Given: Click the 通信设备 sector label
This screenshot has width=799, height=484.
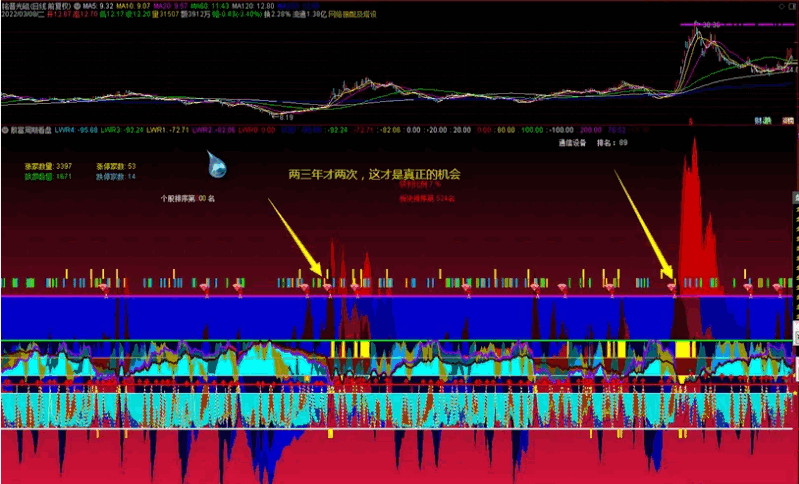Looking at the screenshot, I should (572, 143).
